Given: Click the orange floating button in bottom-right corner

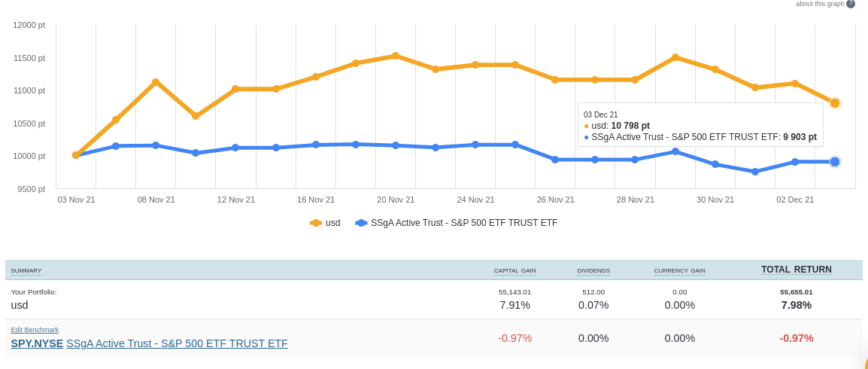Looking at the screenshot, I should 863,364.
